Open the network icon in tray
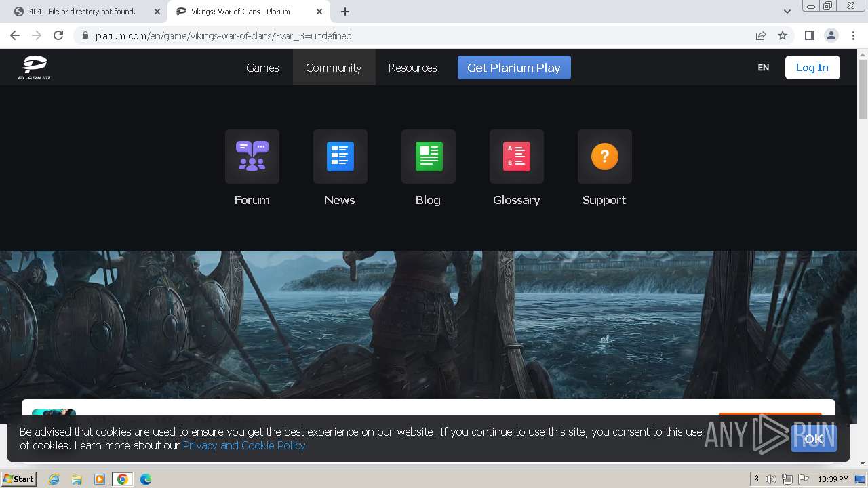The width and height of the screenshot is (868, 488). pos(787,479)
